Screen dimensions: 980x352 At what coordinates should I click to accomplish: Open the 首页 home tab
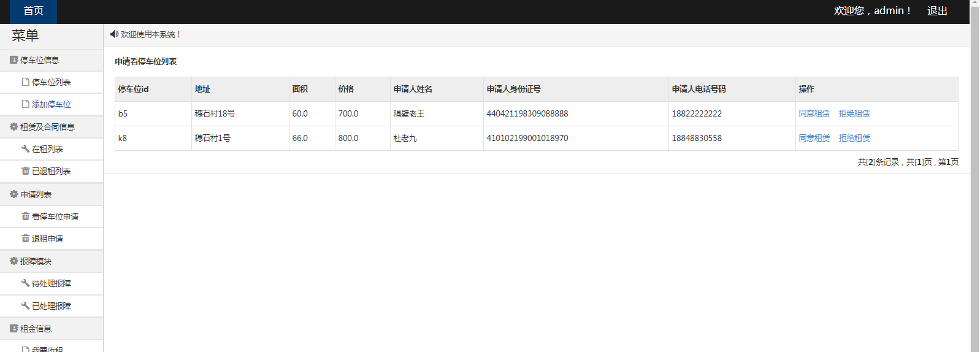click(x=33, y=11)
